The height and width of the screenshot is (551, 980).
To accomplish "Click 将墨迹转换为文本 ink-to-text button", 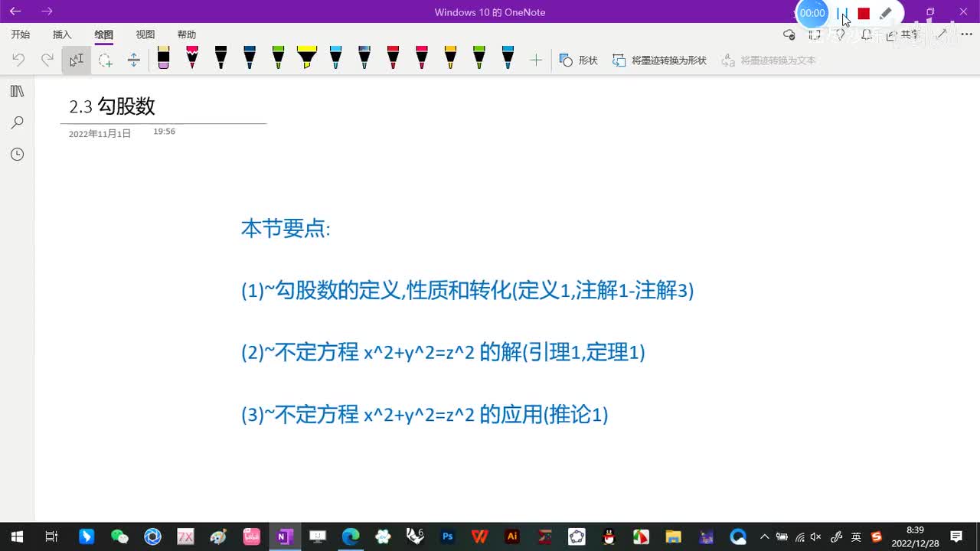I will (x=769, y=60).
